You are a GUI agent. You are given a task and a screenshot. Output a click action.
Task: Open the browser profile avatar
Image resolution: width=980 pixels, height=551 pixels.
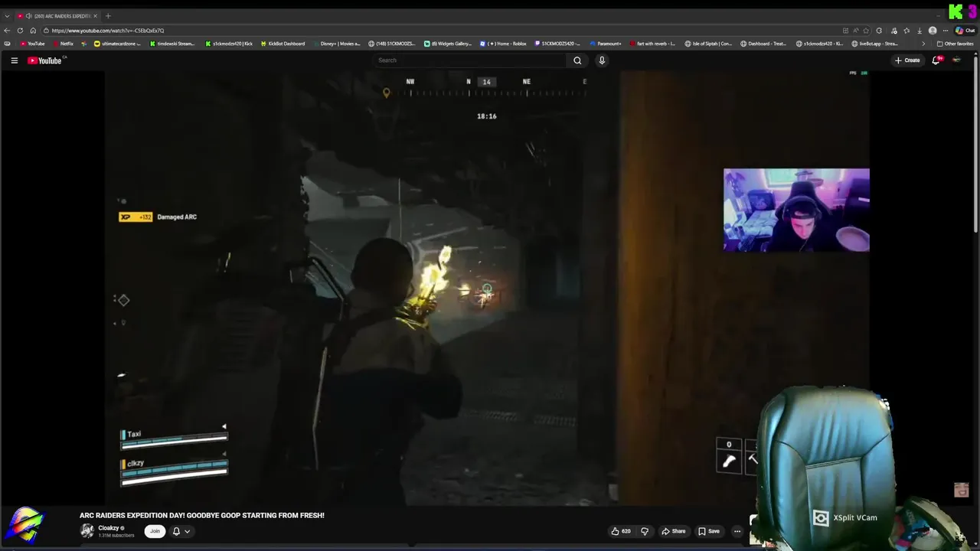932,31
